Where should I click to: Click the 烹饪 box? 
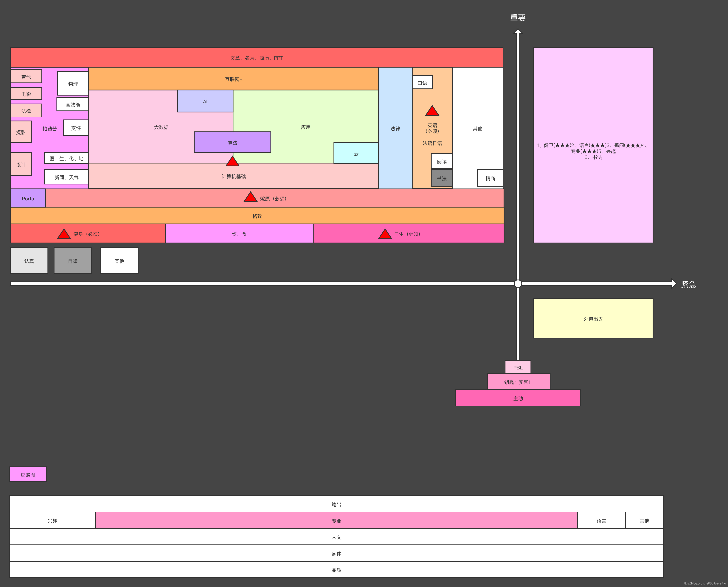pos(76,128)
